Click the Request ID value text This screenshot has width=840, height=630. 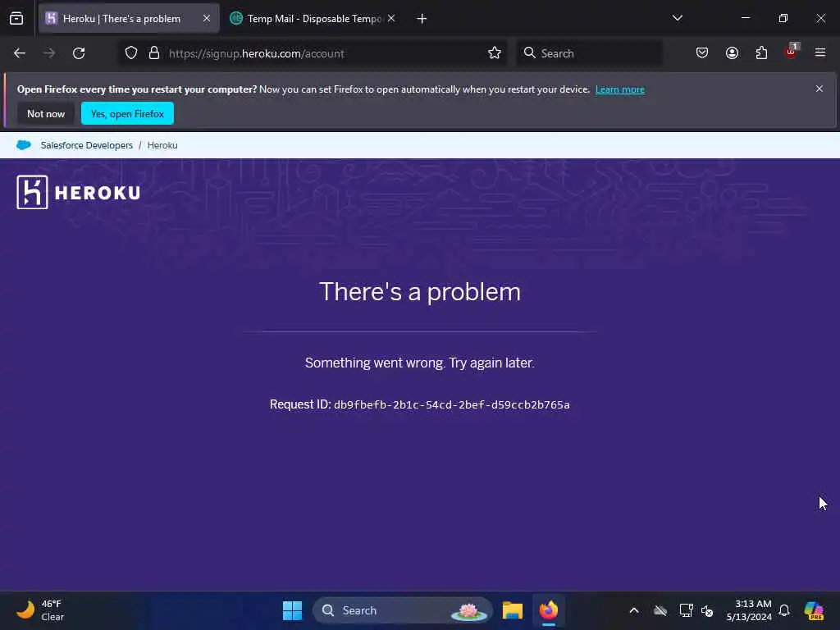point(452,405)
